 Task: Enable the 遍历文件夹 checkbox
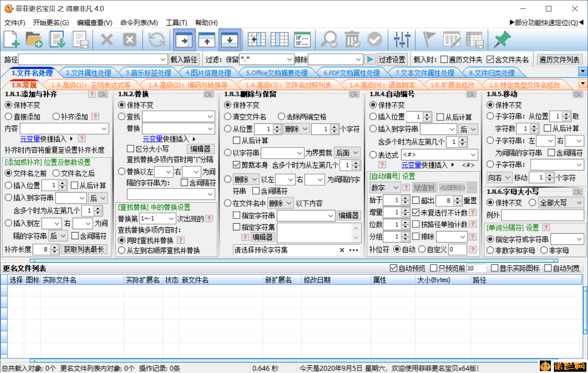coord(444,60)
